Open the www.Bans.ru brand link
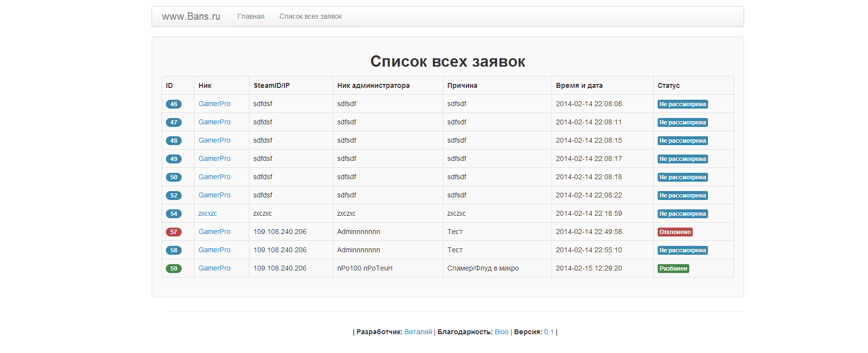Screen dimensions: 868x353 (x=191, y=16)
